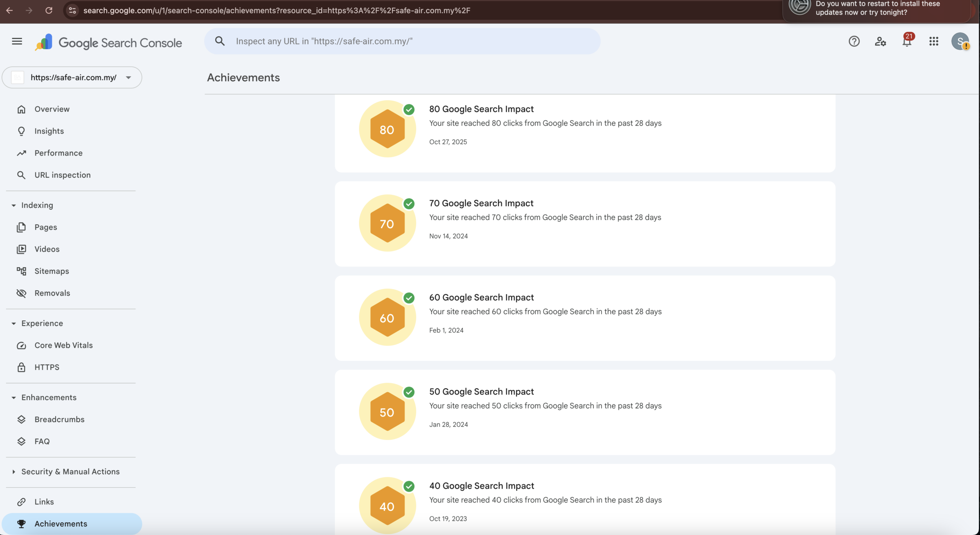This screenshot has height=535, width=980.
Task: Click "Your site reached 60 clicks" description
Action: [x=545, y=311]
